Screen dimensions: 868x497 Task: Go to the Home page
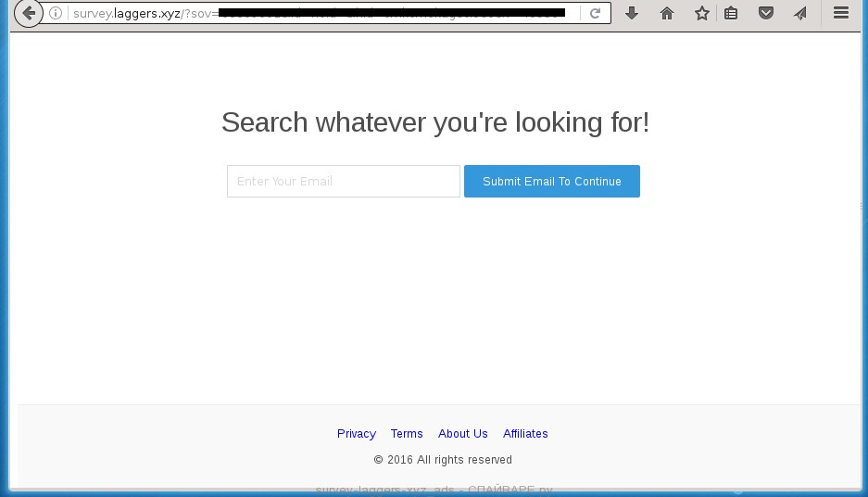point(667,14)
